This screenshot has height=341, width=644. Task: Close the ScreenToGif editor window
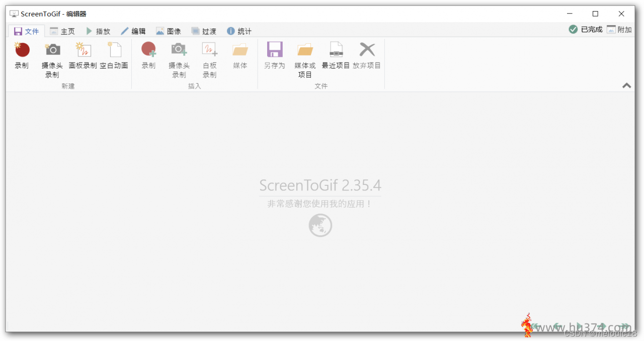coord(621,14)
